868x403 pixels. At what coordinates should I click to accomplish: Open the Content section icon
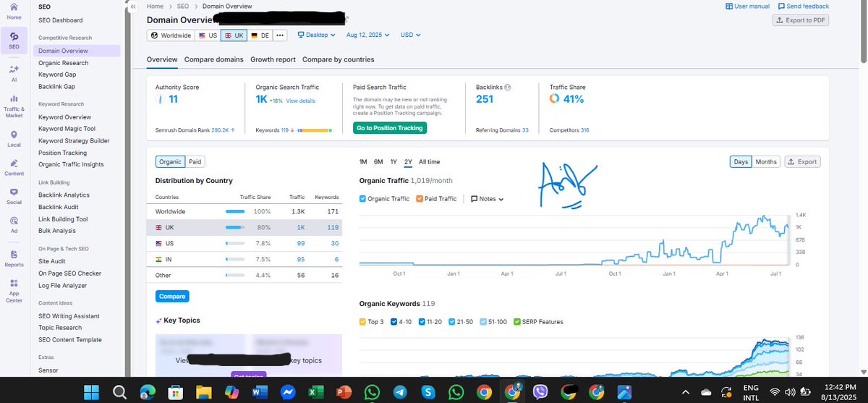(x=14, y=164)
